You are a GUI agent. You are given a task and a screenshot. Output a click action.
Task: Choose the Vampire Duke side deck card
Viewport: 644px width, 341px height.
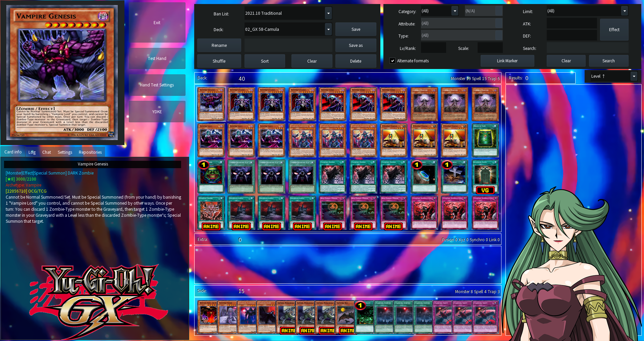(266, 317)
